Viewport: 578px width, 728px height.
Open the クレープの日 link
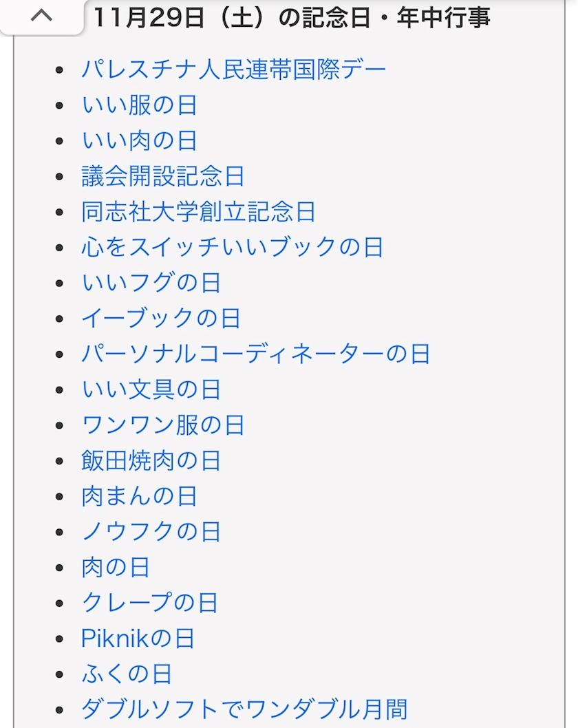[149, 603]
